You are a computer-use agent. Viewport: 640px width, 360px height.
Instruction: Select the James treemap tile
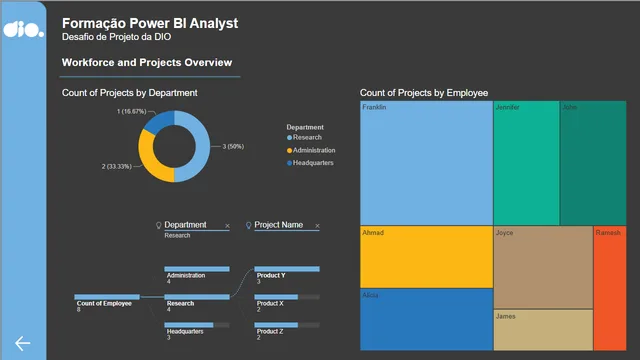543,330
